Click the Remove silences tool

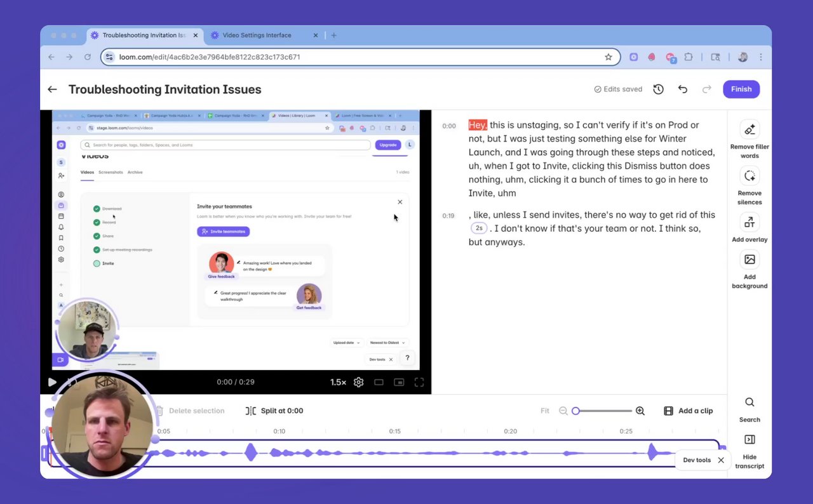(749, 186)
